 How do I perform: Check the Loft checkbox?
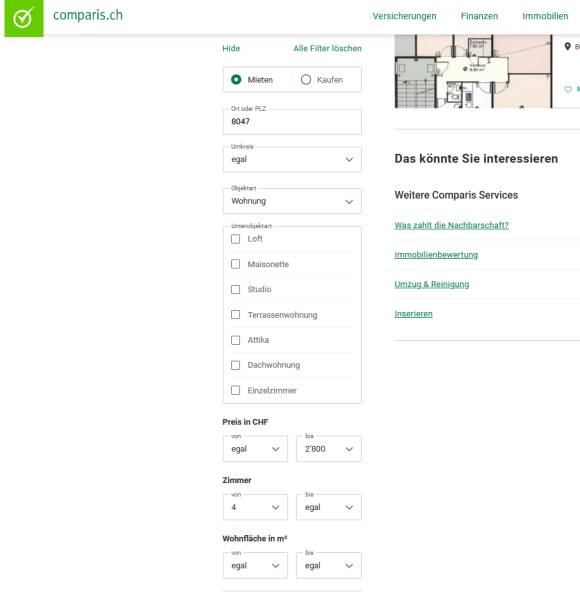(235, 239)
